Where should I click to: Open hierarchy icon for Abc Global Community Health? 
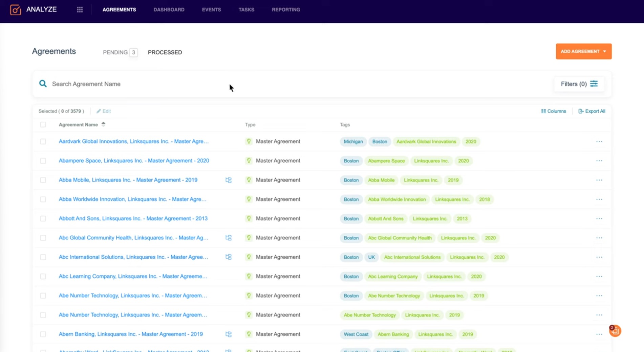[x=229, y=238]
